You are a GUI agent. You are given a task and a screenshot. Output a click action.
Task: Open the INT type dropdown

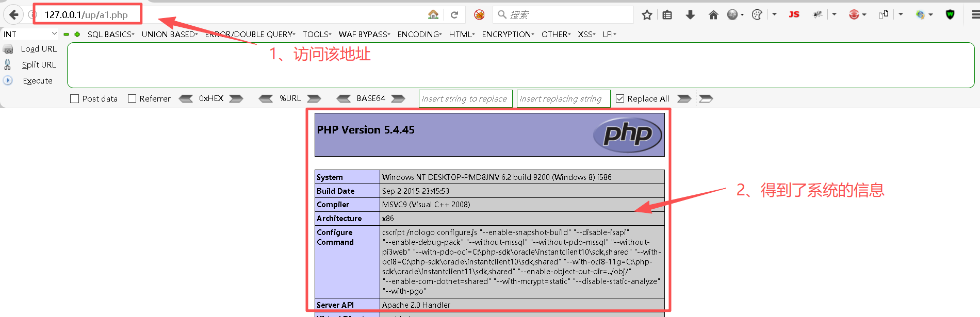point(30,34)
